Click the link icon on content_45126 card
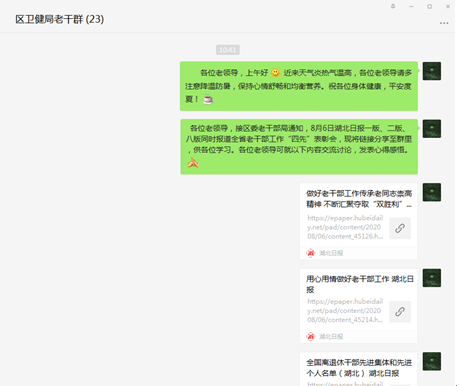460x386 pixels. [x=400, y=228]
